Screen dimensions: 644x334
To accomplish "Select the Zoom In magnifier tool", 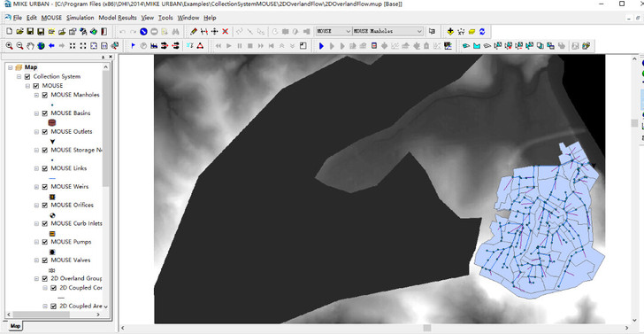I will 9,46.
